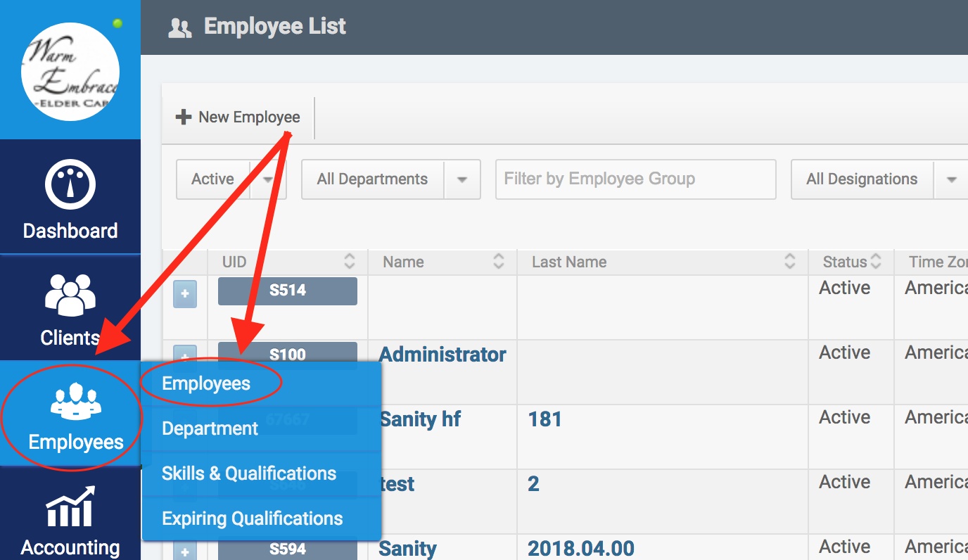968x560 pixels.
Task: Select Employees in the submenu
Action: point(206,384)
